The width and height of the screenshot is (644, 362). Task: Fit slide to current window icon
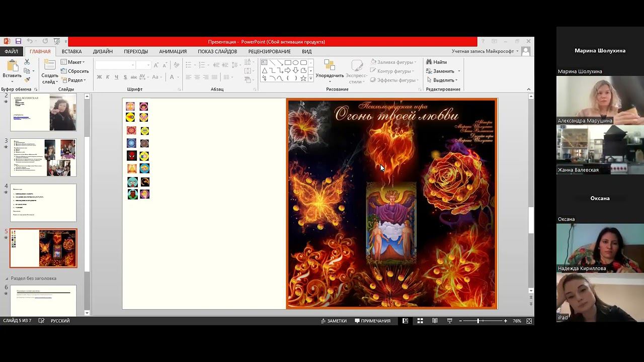(529, 321)
